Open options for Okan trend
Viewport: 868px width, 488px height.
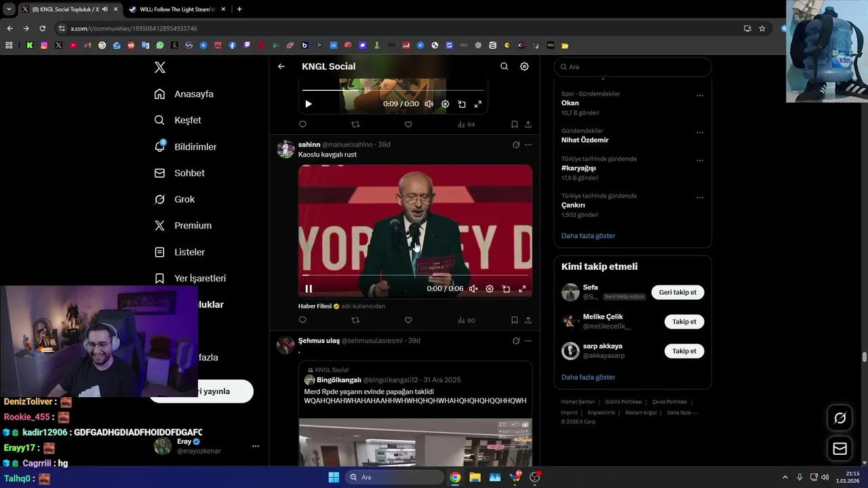coord(700,96)
